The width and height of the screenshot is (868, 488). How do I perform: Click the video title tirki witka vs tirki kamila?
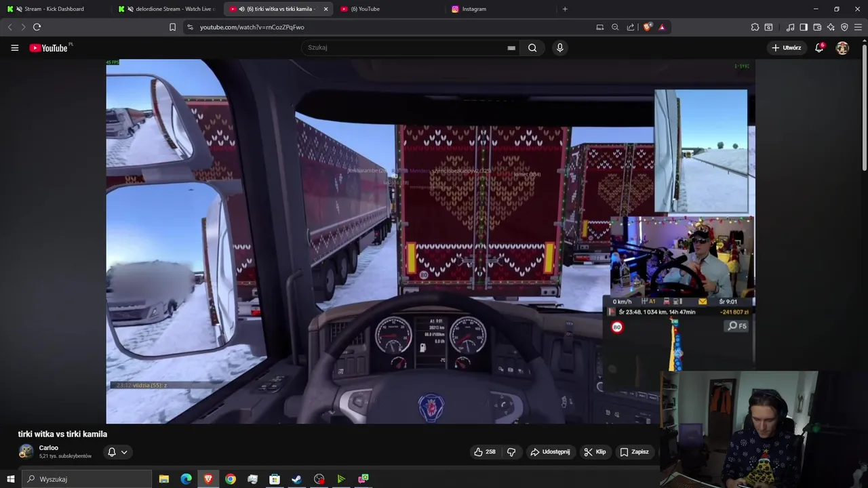coord(62,434)
